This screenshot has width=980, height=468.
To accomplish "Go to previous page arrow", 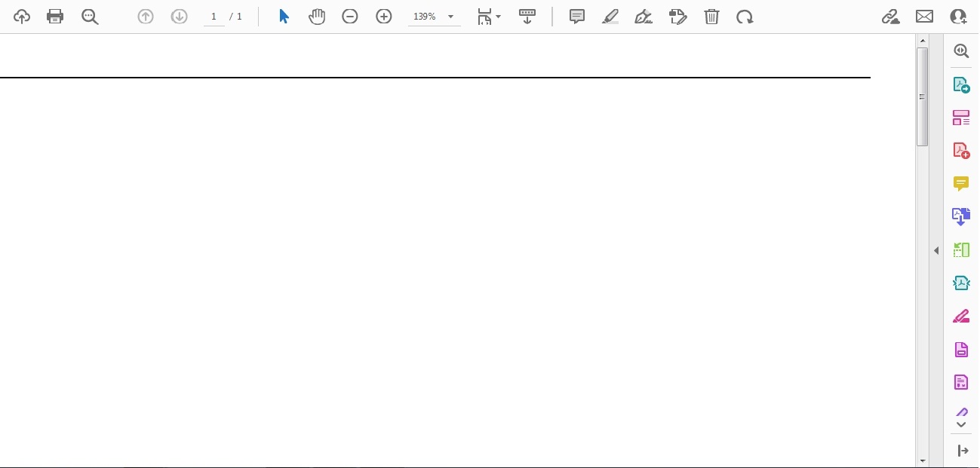I will coord(146,17).
